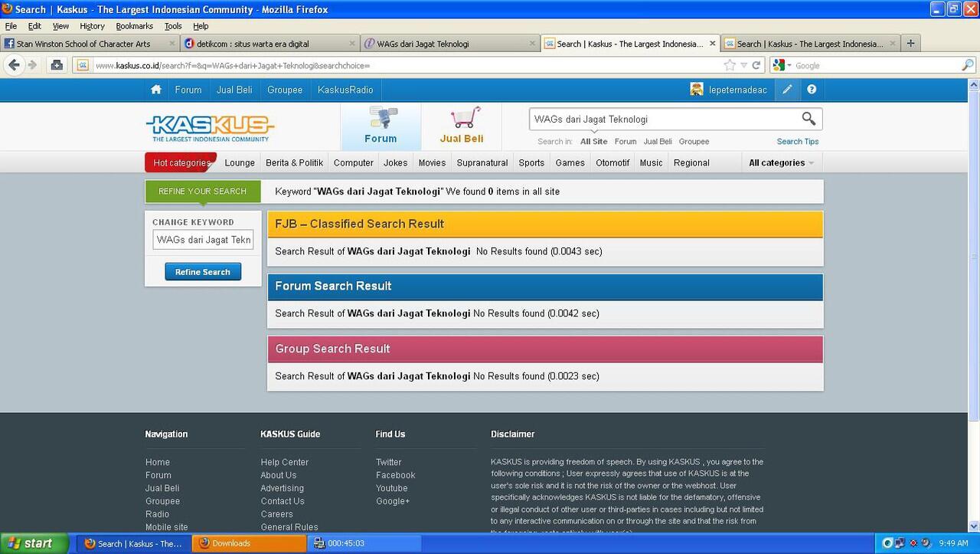Click Firefox forward arrow button
This screenshot has height=554, width=980.
[x=33, y=65]
